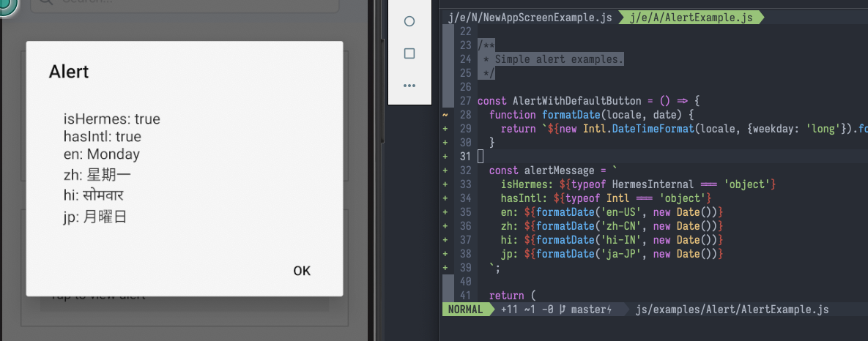Open the emulator more options ellipsis

click(x=409, y=86)
